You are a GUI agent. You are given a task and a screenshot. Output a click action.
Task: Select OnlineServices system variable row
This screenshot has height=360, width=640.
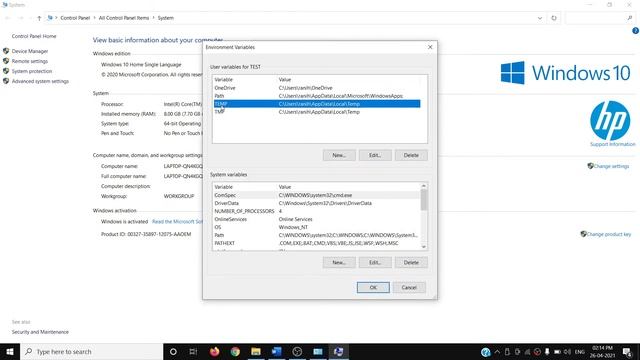[316, 219]
